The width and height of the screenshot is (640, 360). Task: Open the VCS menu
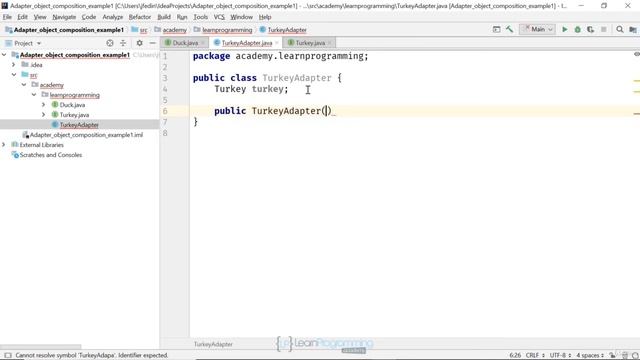pyautogui.click(x=219, y=17)
